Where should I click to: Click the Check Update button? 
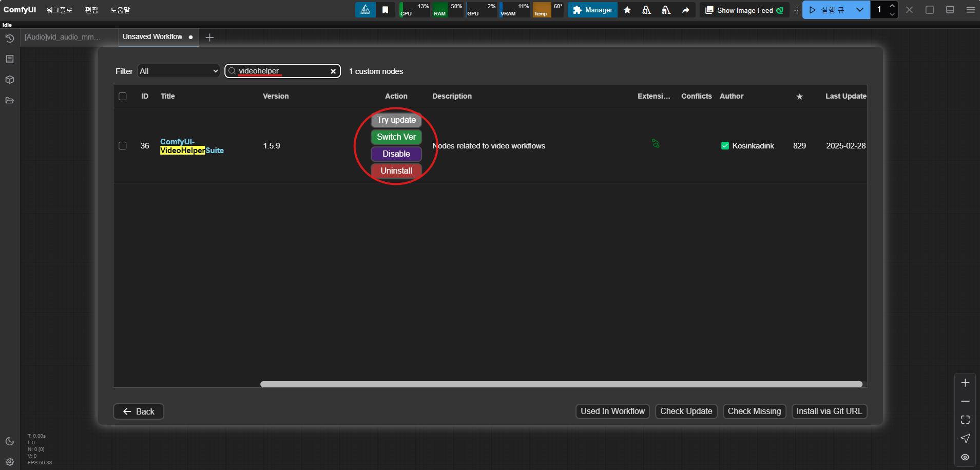tap(686, 411)
